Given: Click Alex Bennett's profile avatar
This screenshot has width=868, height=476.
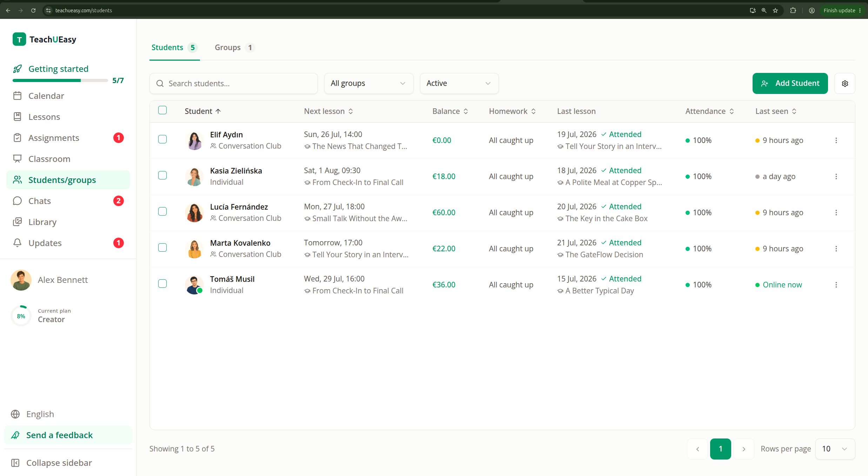Looking at the screenshot, I should (21, 280).
